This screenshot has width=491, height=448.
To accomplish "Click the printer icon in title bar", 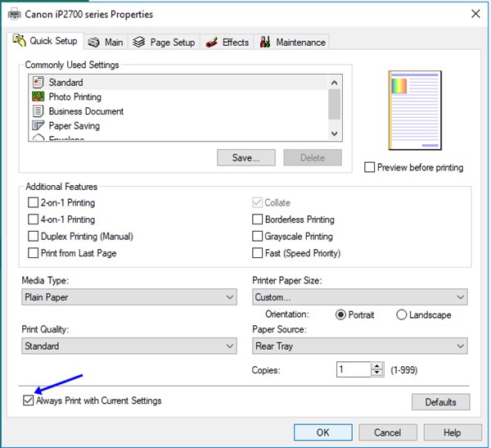I will (14, 15).
